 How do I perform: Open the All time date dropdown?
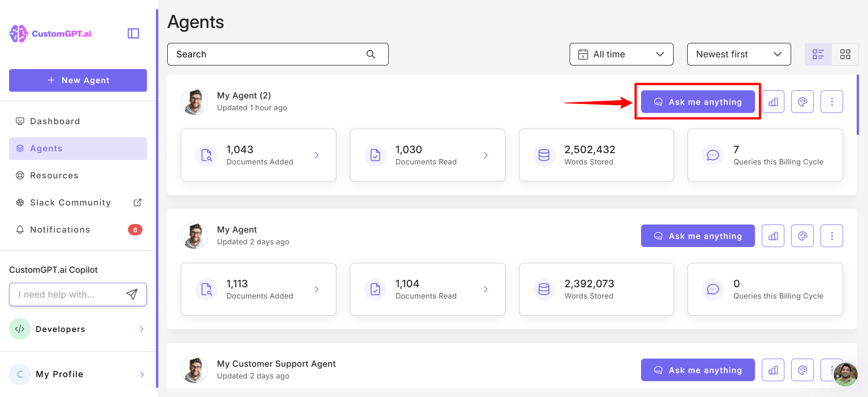[x=622, y=54]
